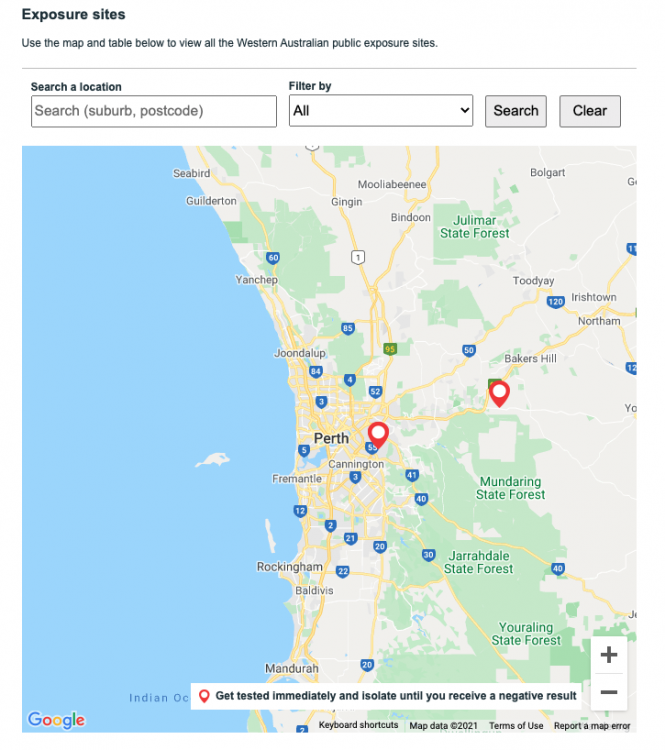Click the Joondalup label on the map

pyautogui.click(x=301, y=353)
